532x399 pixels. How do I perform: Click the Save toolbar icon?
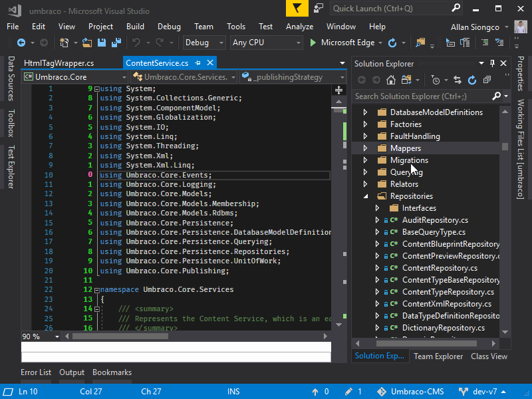[102, 43]
